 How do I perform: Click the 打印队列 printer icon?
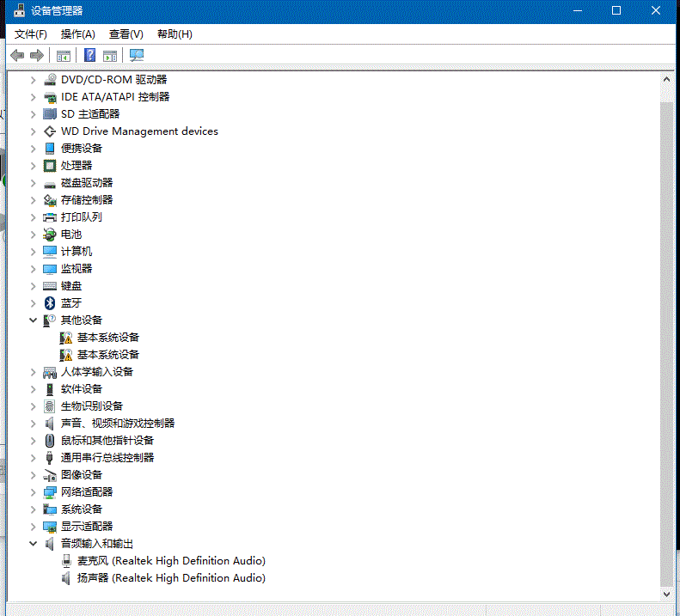click(50, 217)
